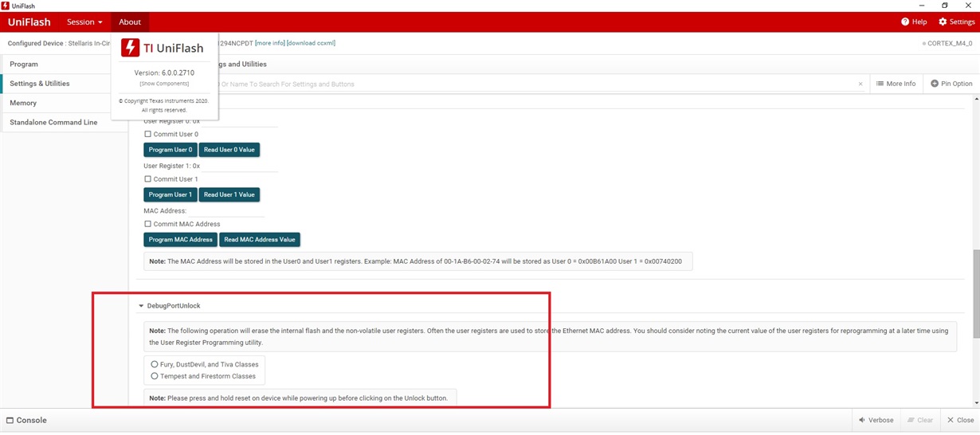This screenshot has height=435, width=980.
Task: Click the Read MAC Address Value button
Action: [x=260, y=240]
